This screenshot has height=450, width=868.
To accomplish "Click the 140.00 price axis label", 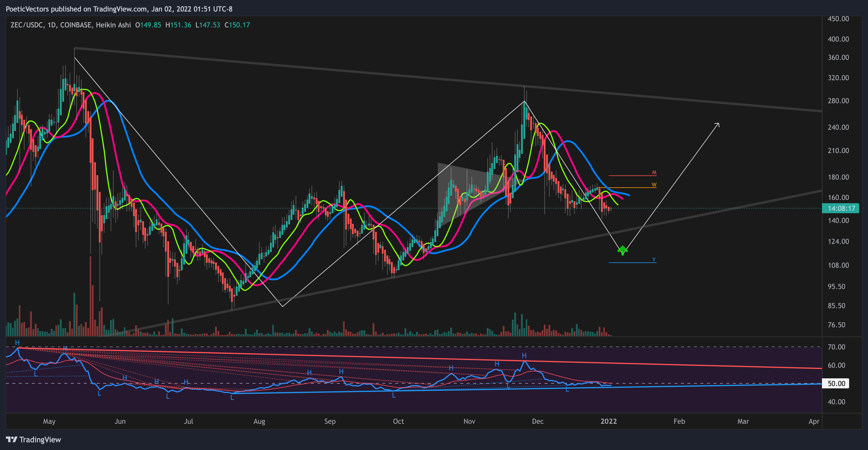I will tap(838, 221).
